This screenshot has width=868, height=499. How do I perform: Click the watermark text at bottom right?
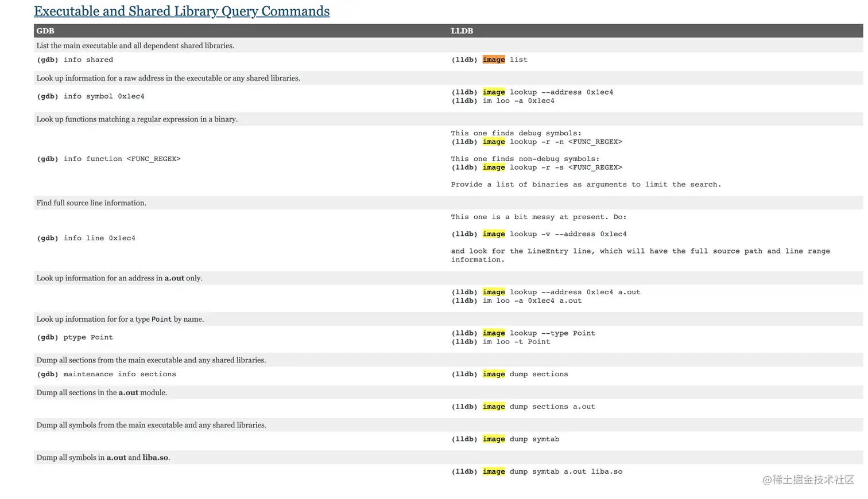coord(808,479)
